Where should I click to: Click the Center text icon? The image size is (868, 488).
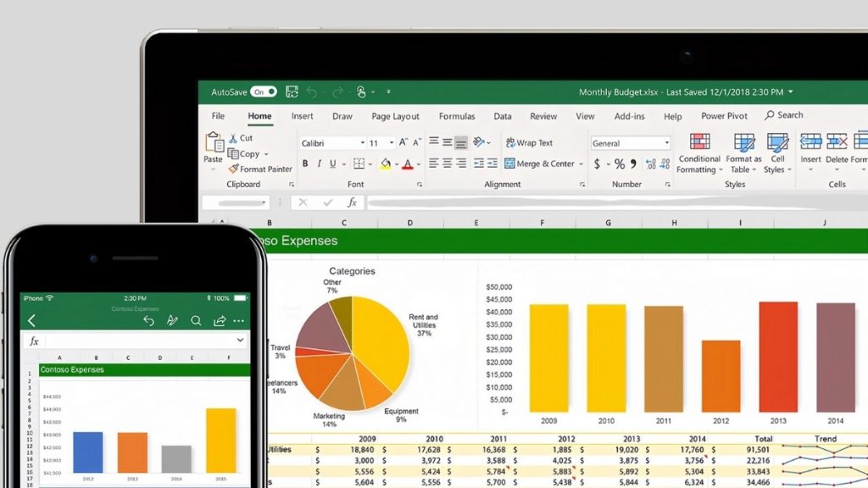tap(448, 164)
